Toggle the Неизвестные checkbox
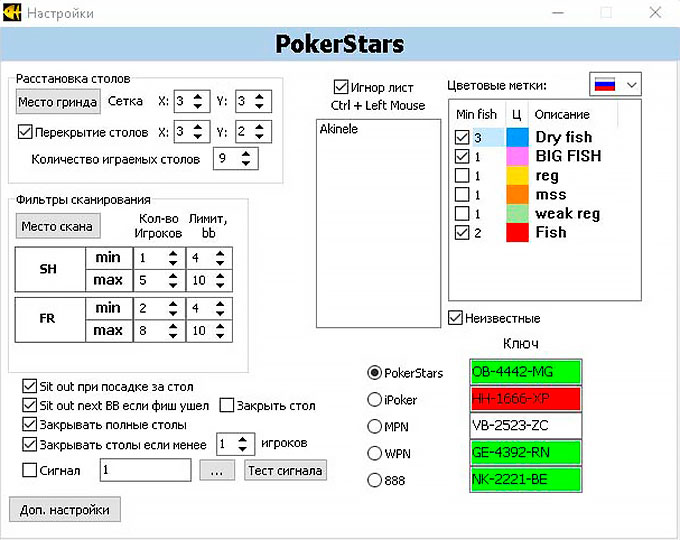 click(x=456, y=318)
